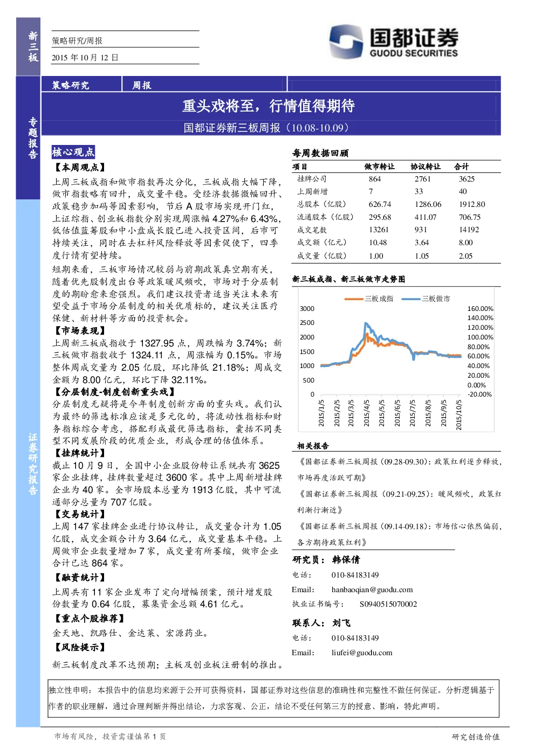Click the '做市转让' column header

coord(380,167)
